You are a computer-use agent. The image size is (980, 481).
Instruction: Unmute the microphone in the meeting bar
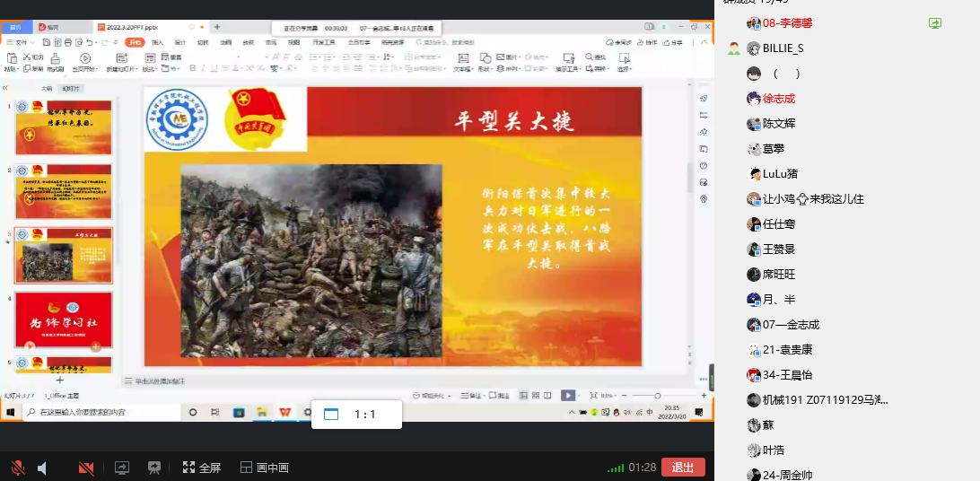point(18,468)
